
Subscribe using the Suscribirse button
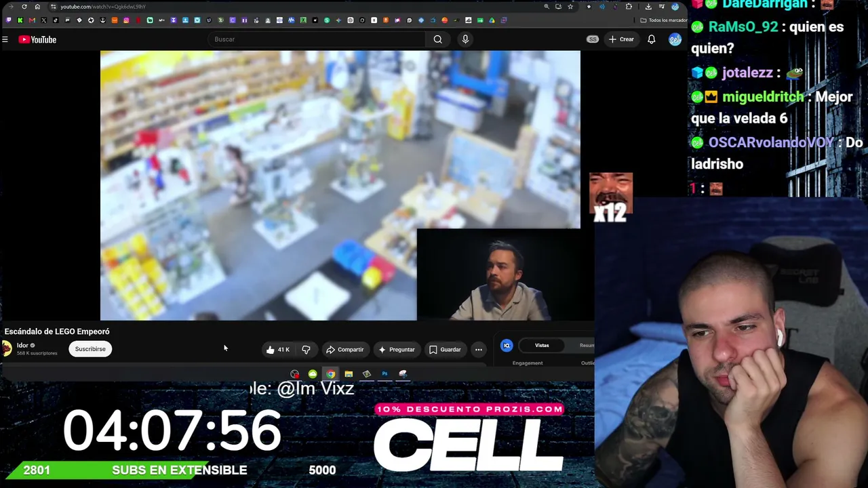pos(90,349)
